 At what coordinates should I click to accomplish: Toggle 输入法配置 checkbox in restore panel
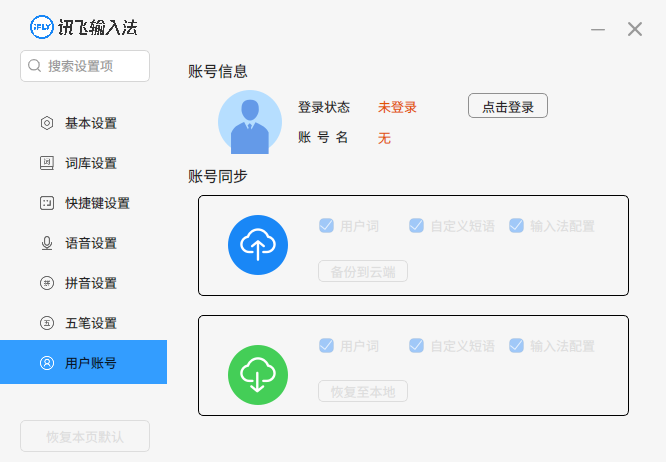pos(516,346)
